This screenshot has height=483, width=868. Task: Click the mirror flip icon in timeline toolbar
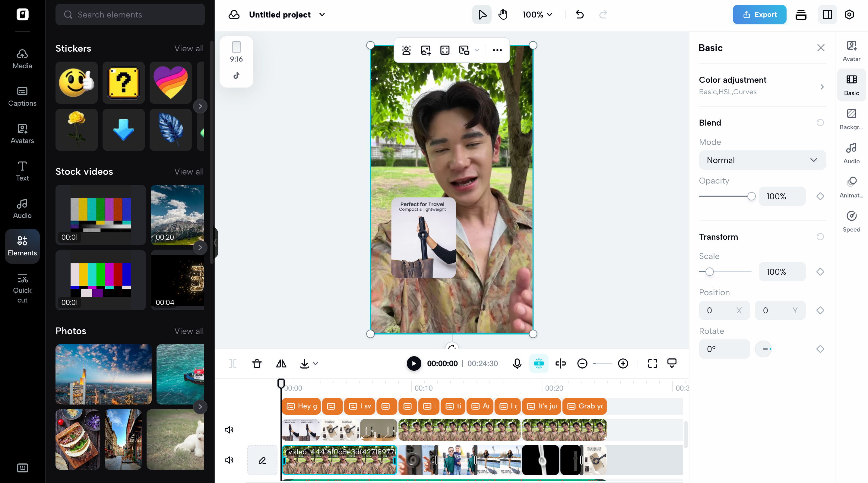point(281,363)
